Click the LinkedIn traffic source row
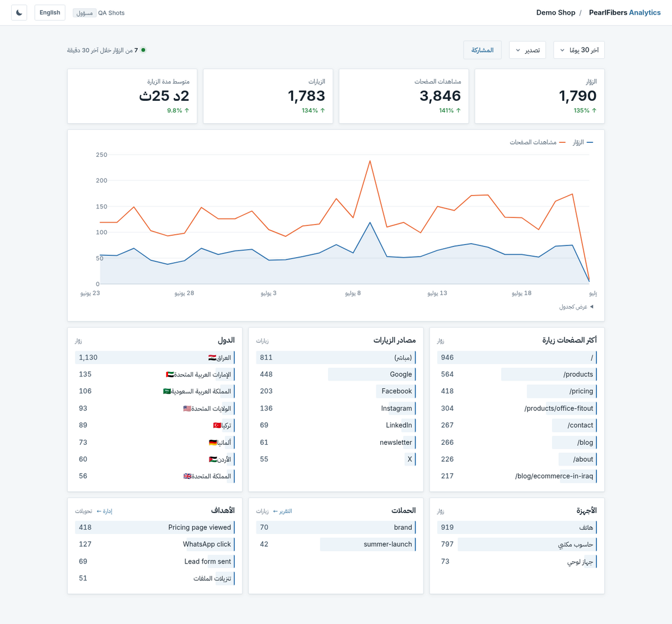 coord(336,425)
